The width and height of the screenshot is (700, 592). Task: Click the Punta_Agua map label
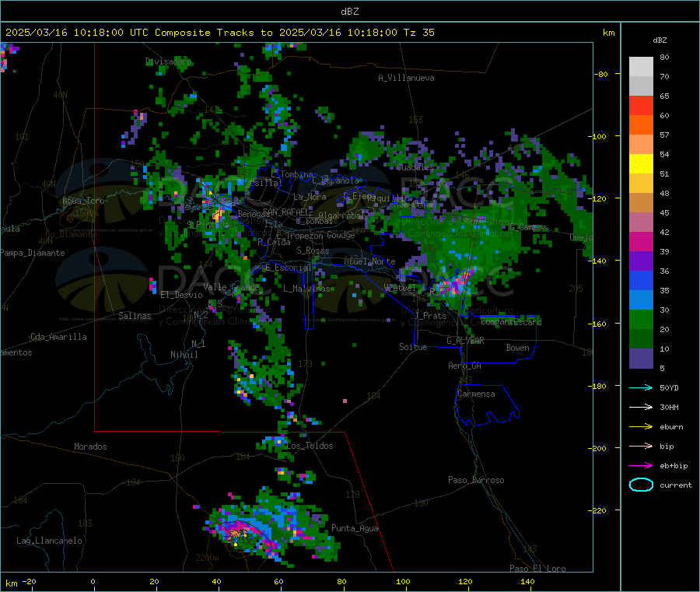[x=355, y=528]
